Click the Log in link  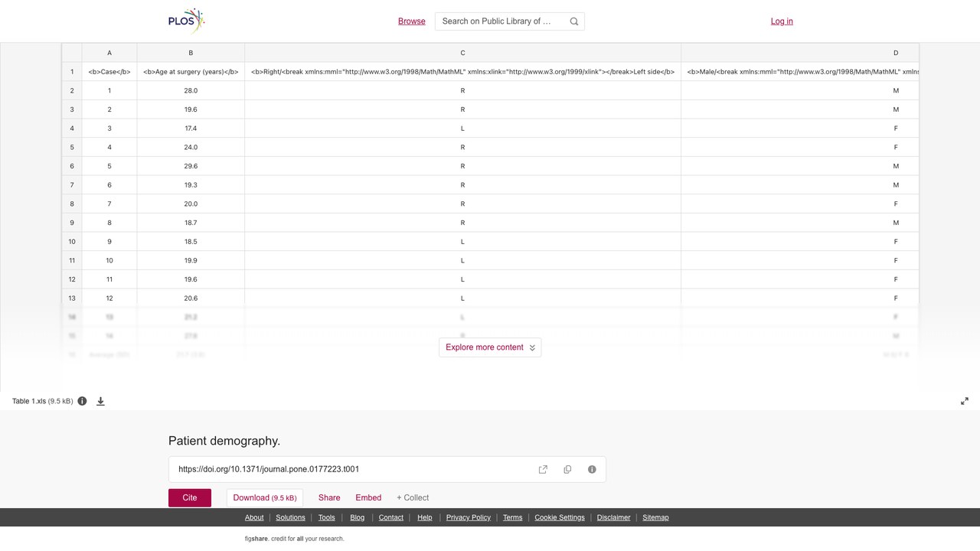(782, 21)
